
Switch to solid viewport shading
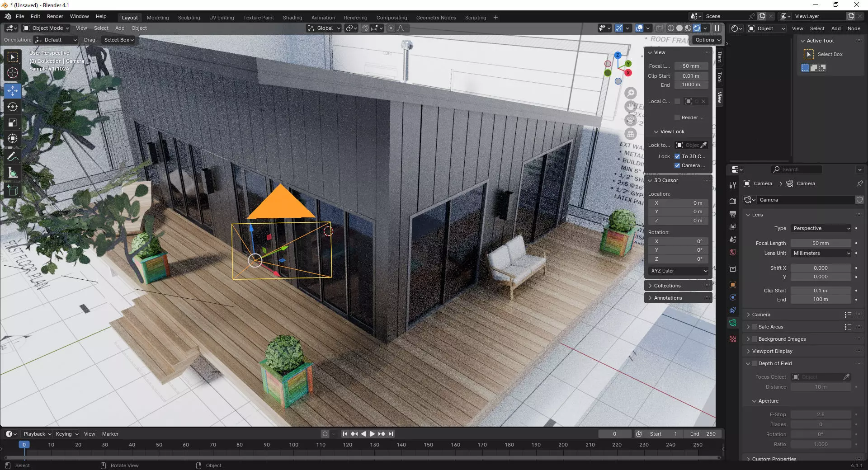pos(679,28)
